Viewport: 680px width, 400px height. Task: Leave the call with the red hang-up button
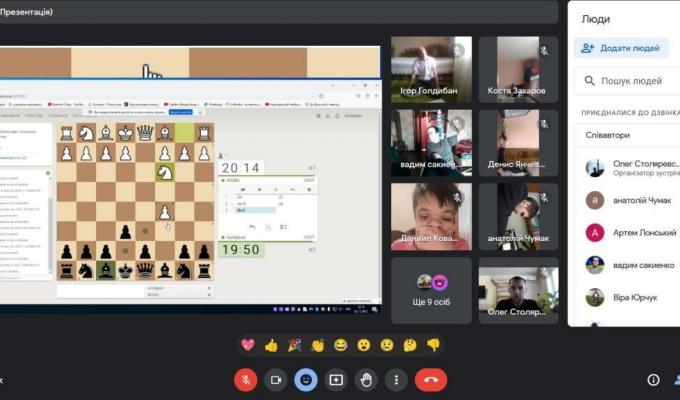point(431,380)
